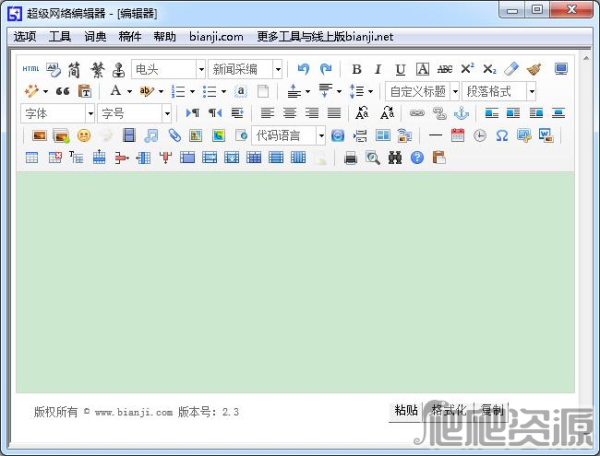Toggle bold formatting
The width and height of the screenshot is (600, 456).
point(356,69)
